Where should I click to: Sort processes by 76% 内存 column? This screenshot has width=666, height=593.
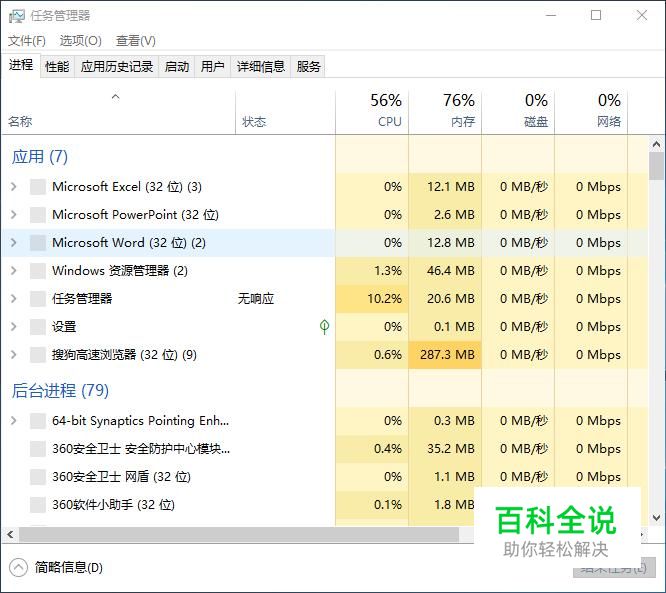tap(445, 112)
